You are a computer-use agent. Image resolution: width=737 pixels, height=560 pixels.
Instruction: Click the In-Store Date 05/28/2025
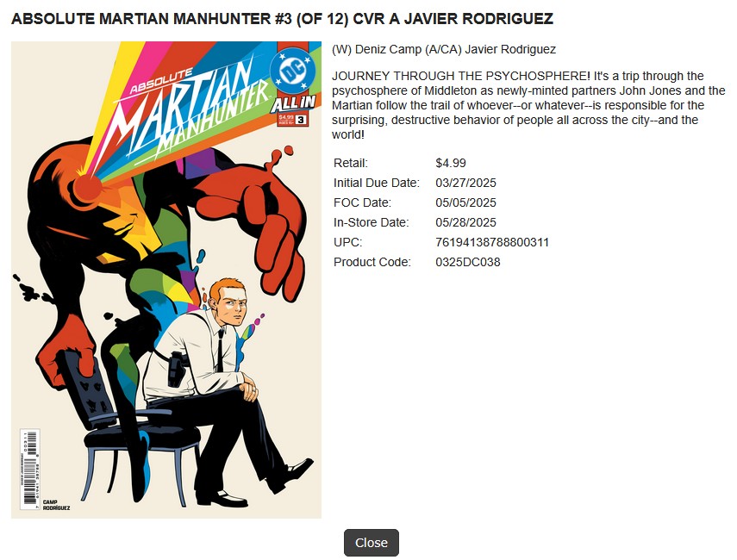[x=465, y=222]
